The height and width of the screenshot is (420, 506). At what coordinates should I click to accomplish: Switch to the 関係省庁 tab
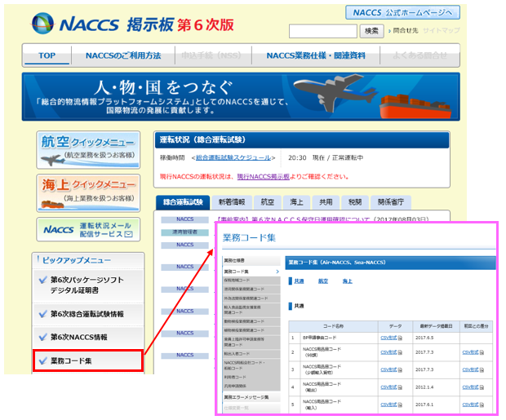(x=391, y=201)
